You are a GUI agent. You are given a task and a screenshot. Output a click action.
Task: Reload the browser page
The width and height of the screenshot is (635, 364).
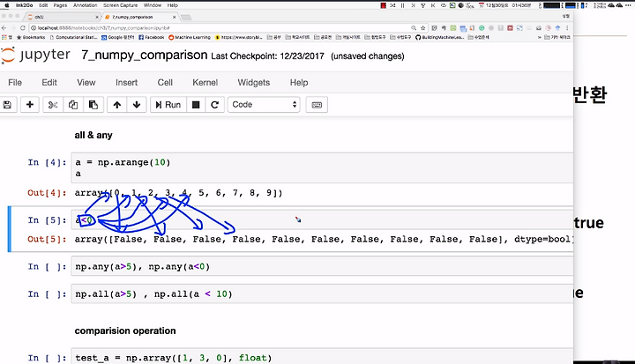[23, 28]
